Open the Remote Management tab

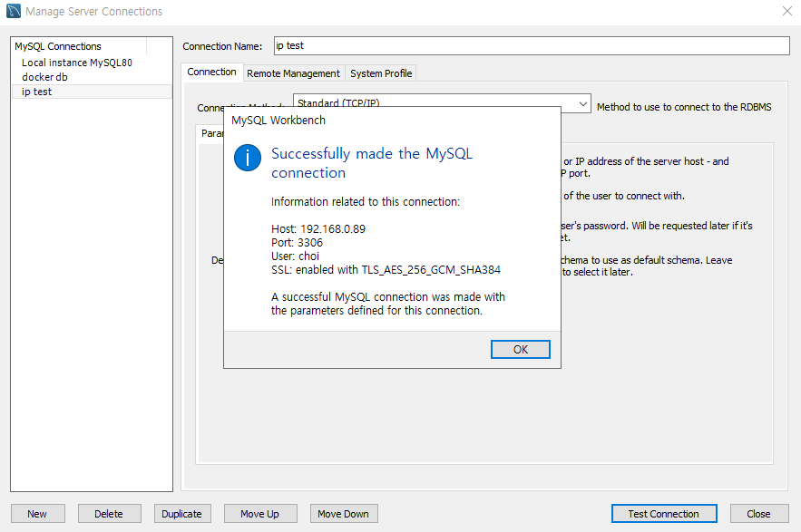point(293,73)
